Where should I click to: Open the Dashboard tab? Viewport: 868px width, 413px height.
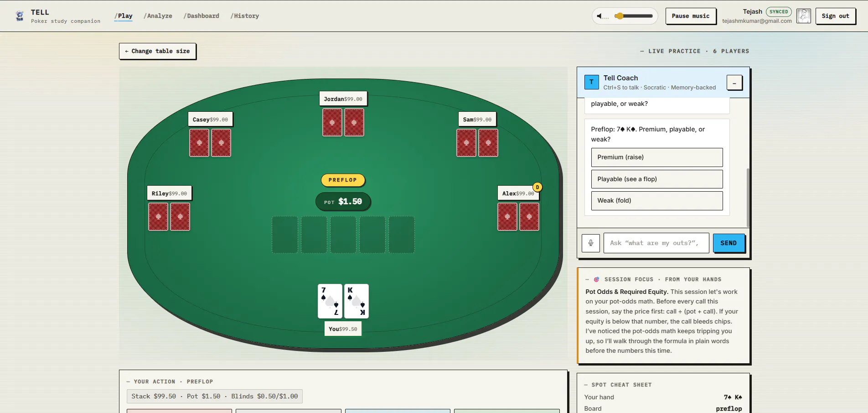pyautogui.click(x=201, y=16)
